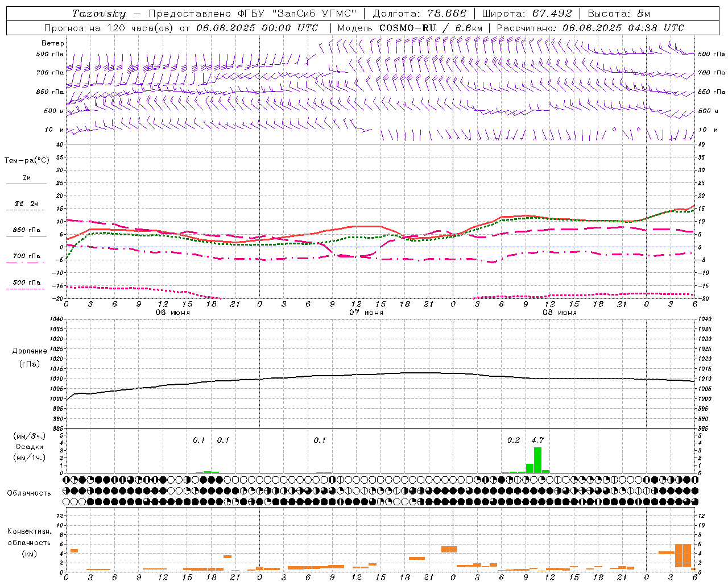
Task: Click the 'Тем-ра(°C)' temperature panel label
Action: (27, 161)
